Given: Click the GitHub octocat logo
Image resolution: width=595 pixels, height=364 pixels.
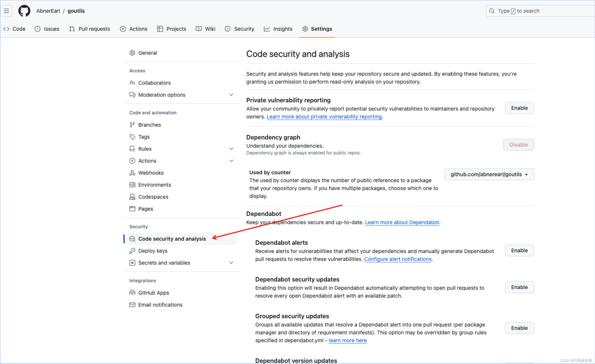Looking at the screenshot, I should pyautogui.click(x=24, y=11).
